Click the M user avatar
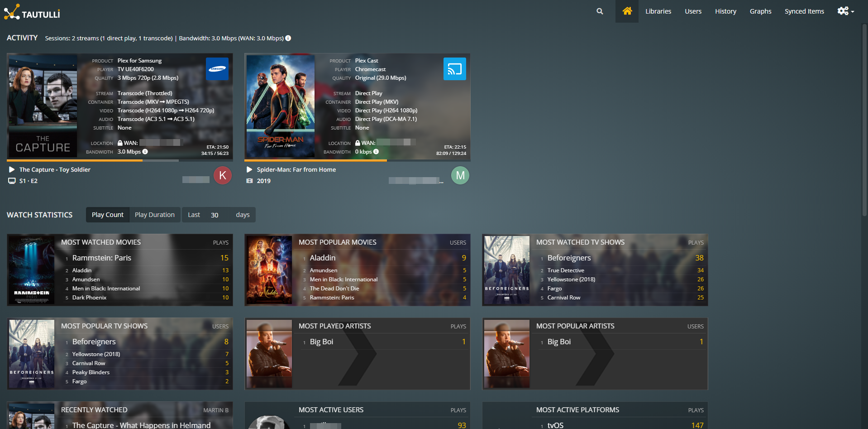 pyautogui.click(x=460, y=175)
